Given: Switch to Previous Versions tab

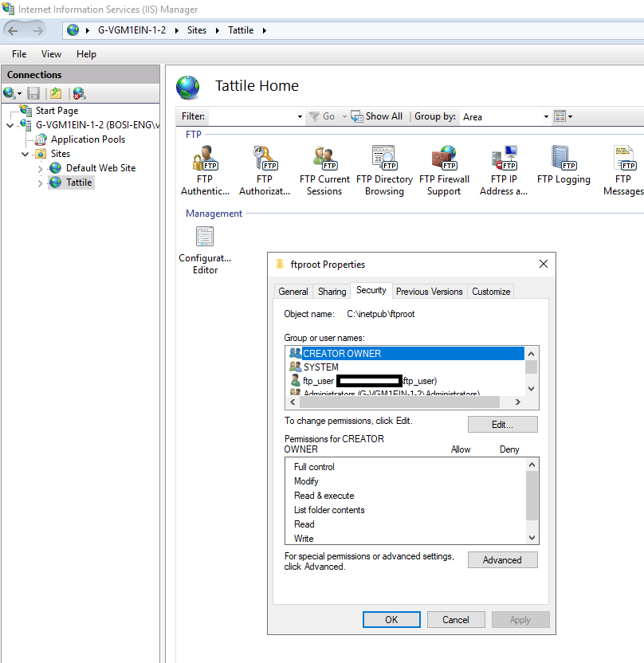Looking at the screenshot, I should tap(429, 292).
